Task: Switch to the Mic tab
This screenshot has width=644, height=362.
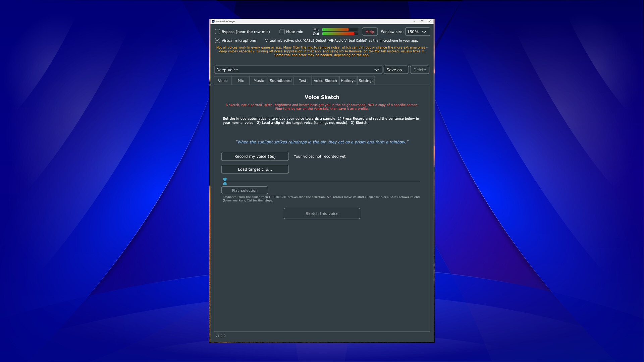Action: coord(240,81)
